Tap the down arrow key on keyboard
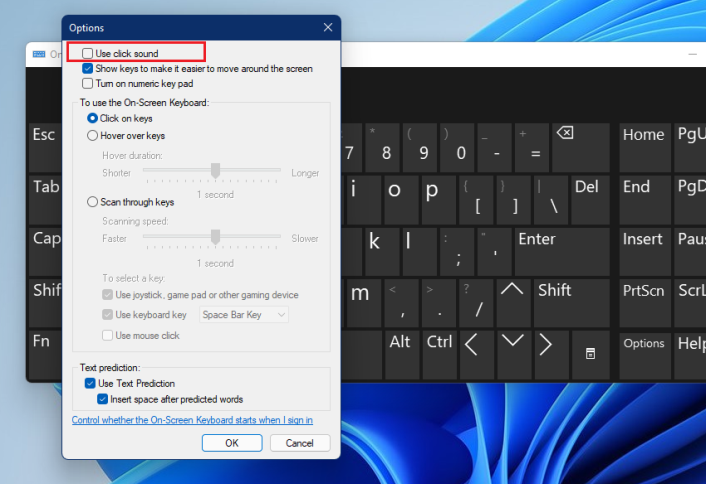This screenshot has height=484, width=706. (x=514, y=356)
